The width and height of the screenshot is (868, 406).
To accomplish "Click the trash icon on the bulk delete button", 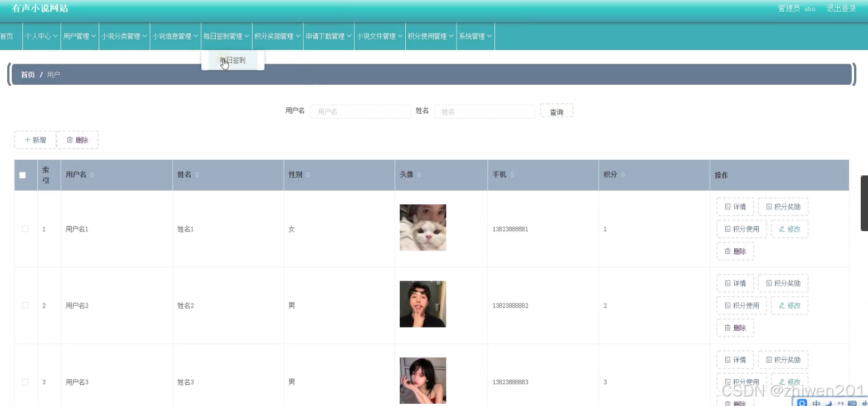I will 68,140.
